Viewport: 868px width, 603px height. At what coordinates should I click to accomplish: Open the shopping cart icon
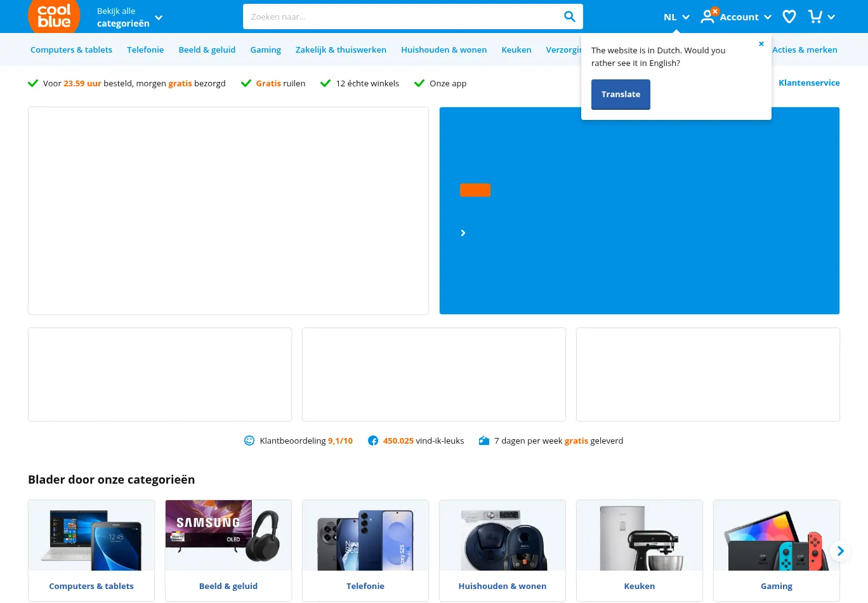pyautogui.click(x=815, y=17)
